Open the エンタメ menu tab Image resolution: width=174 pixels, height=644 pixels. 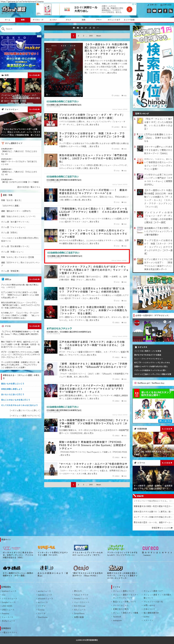tap(53, 20)
